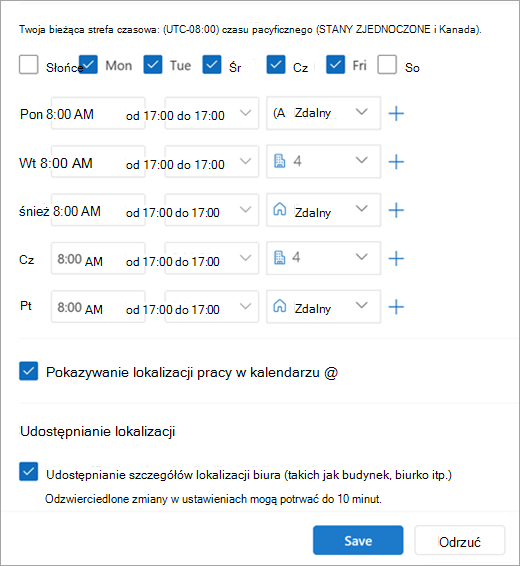The width and height of the screenshot is (520, 566).
Task: Click the plus icon in Wednesday (śnież) row
Action: pos(396,210)
